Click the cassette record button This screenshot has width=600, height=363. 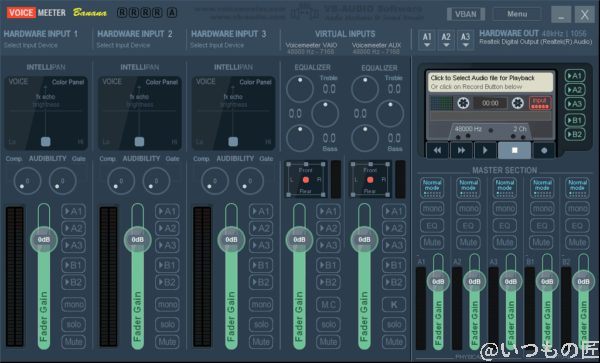click(x=544, y=150)
